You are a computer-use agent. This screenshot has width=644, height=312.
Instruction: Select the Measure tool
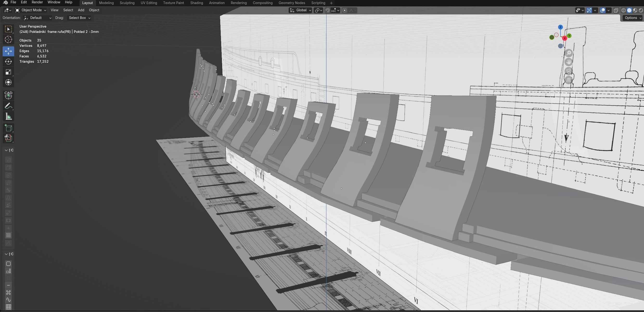[8, 117]
